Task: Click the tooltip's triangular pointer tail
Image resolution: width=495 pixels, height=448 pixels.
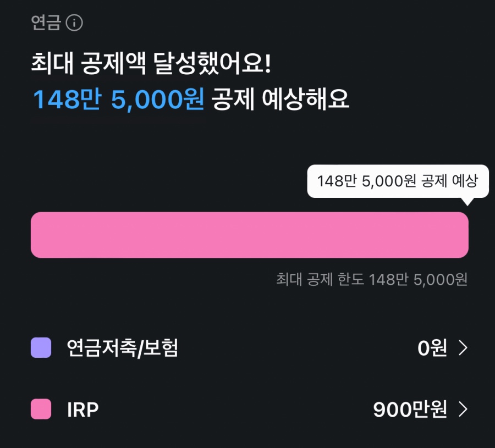Action: (x=468, y=201)
